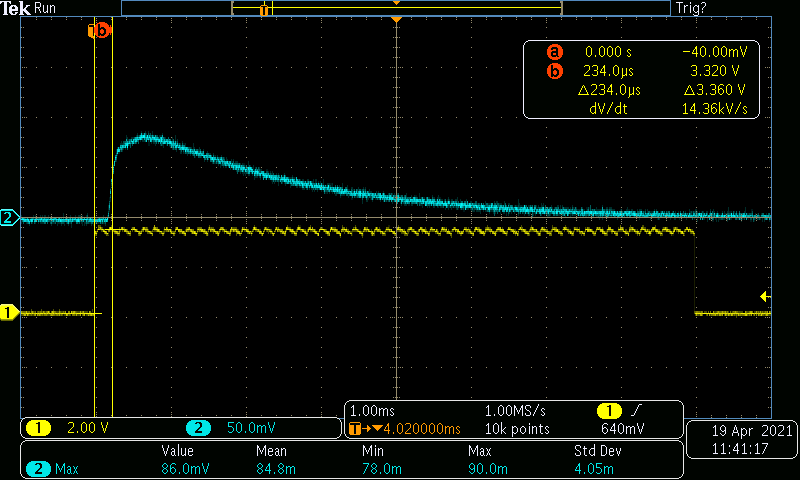Click the Mean value 84.8m
The height and width of the screenshot is (480, 800).
(x=276, y=468)
